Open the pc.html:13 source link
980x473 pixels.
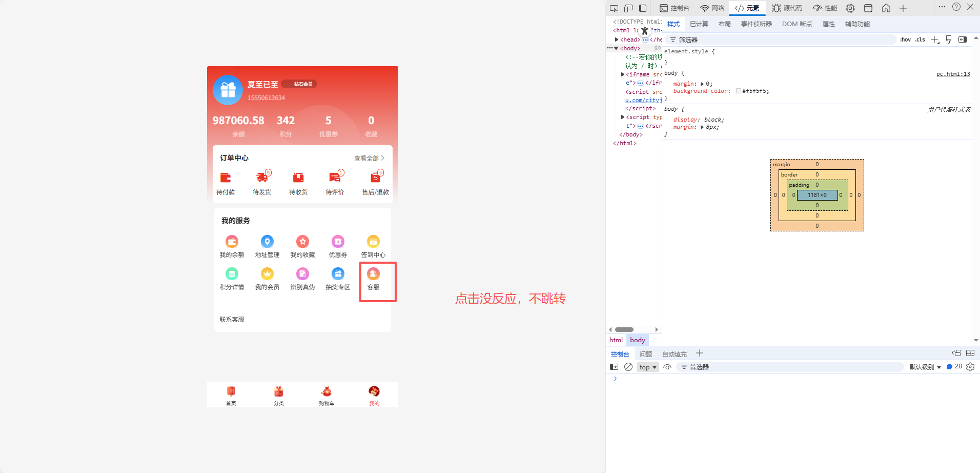tap(953, 74)
